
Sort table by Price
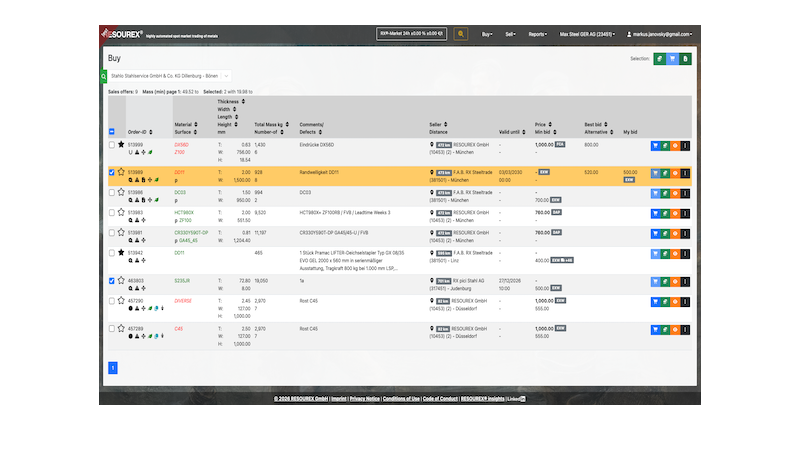[543, 125]
